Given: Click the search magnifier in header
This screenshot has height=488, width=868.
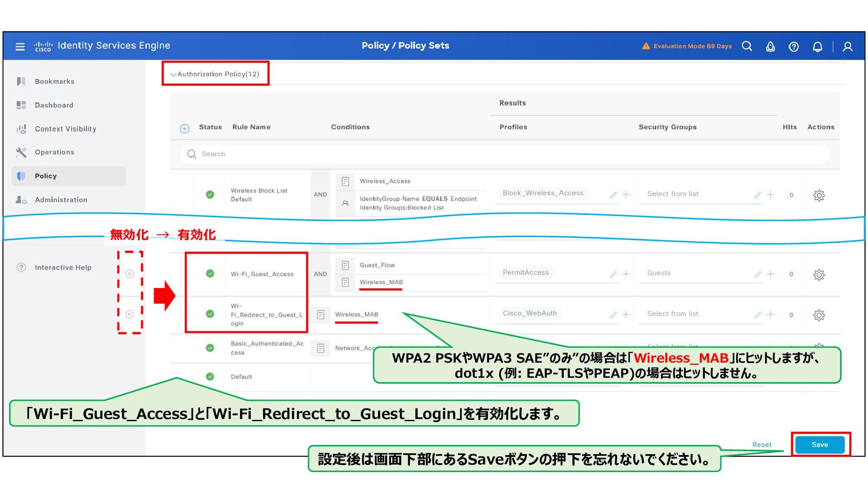Looking at the screenshot, I should coord(747,47).
